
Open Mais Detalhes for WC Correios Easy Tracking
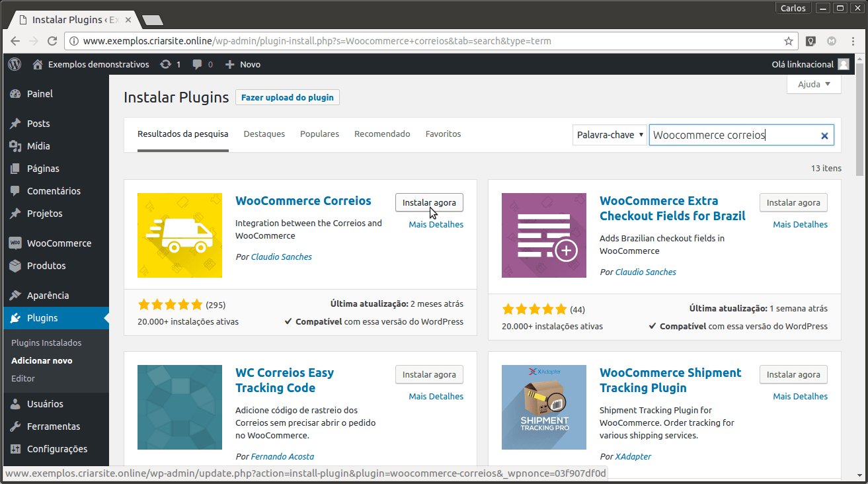(x=436, y=396)
